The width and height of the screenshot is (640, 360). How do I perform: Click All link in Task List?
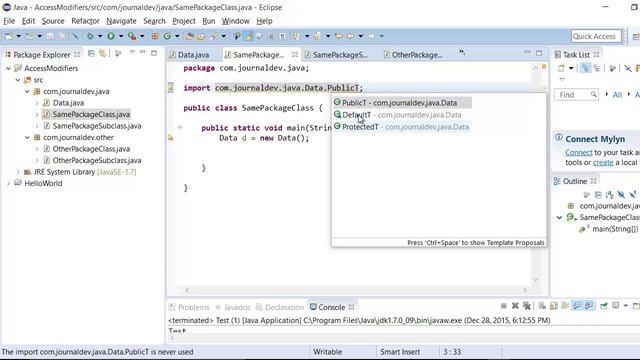[617, 95]
